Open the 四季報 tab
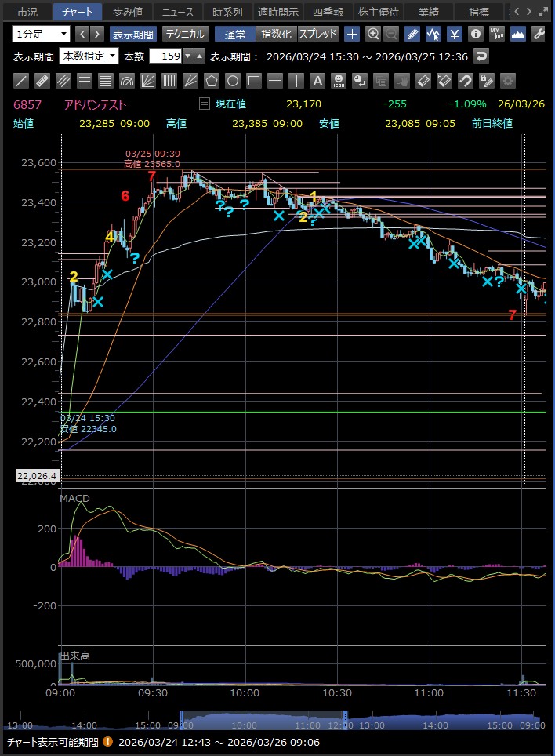Viewport: 555px width, 756px height. (x=328, y=12)
